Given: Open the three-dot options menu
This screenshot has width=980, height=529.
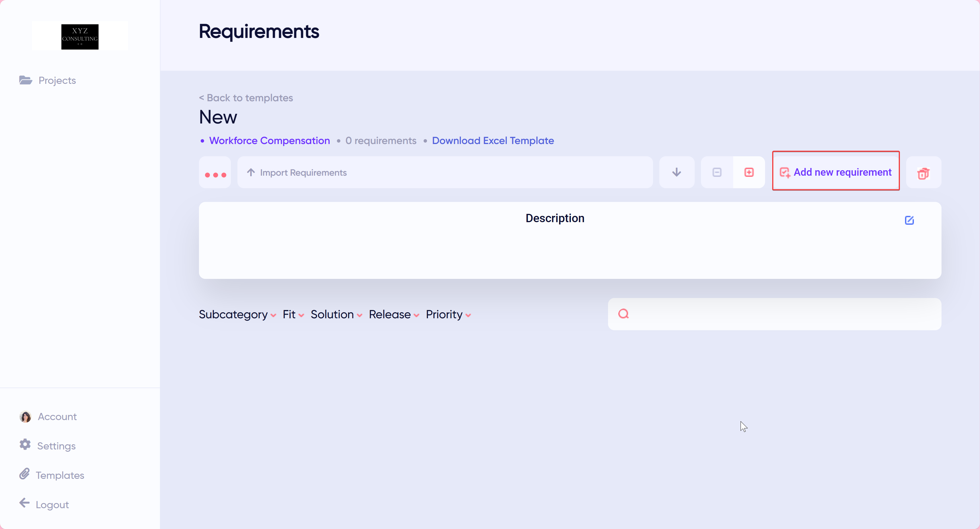Looking at the screenshot, I should pyautogui.click(x=215, y=174).
